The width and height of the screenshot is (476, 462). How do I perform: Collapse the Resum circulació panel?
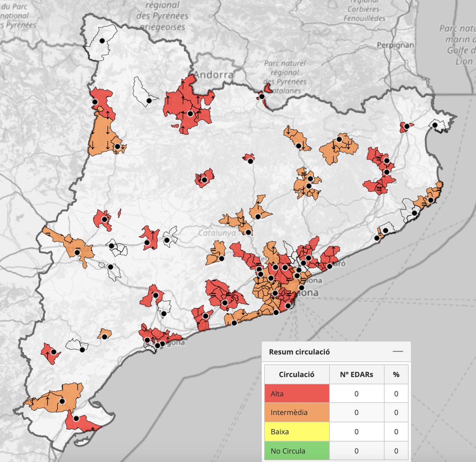click(397, 352)
